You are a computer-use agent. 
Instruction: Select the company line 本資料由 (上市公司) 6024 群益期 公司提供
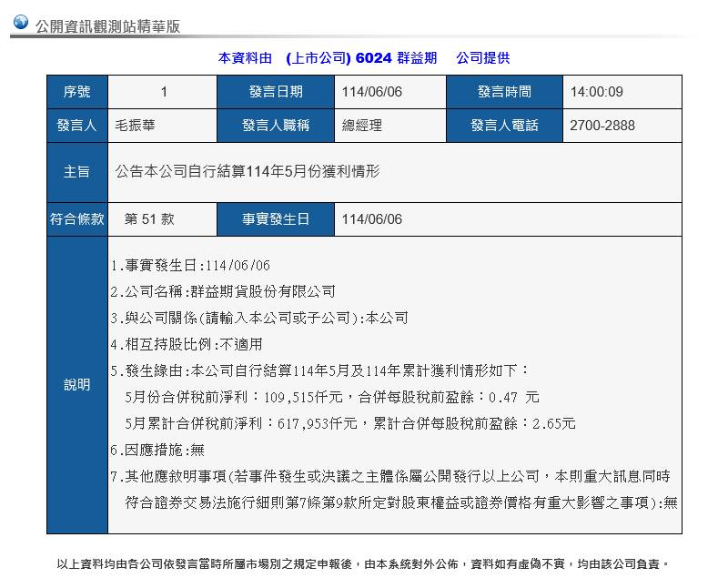[x=364, y=58]
